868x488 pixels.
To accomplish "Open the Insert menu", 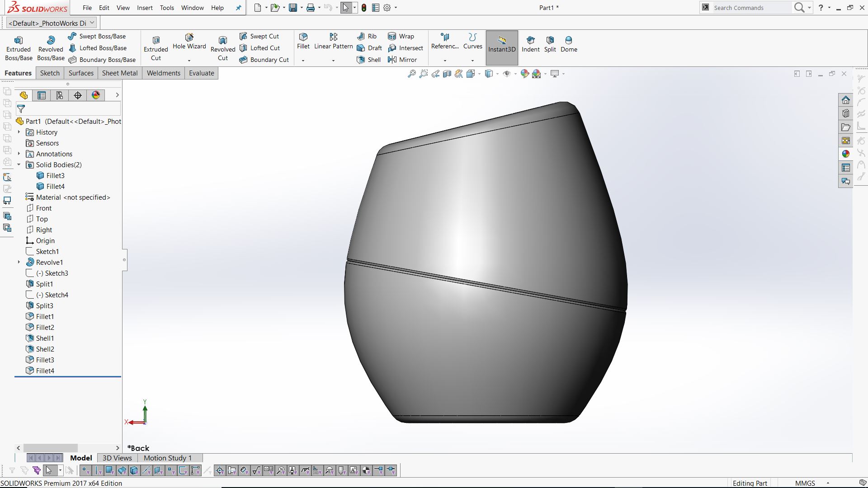I will (x=145, y=8).
